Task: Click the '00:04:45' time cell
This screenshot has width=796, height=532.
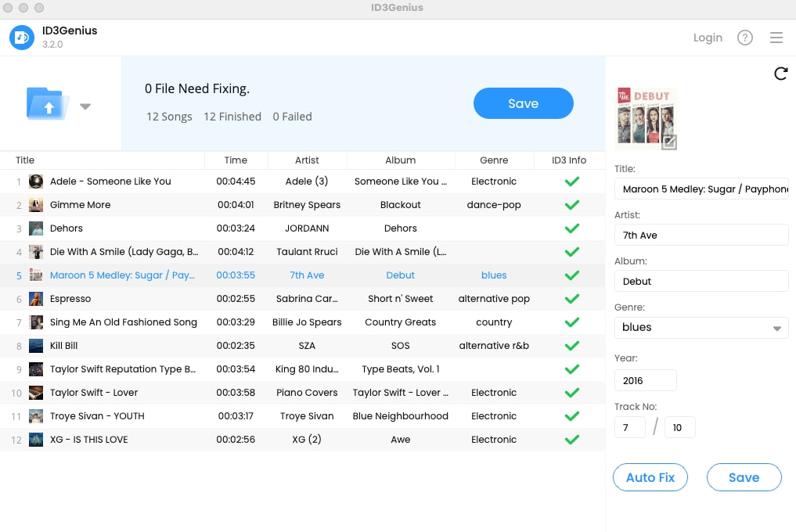Action: (236, 182)
